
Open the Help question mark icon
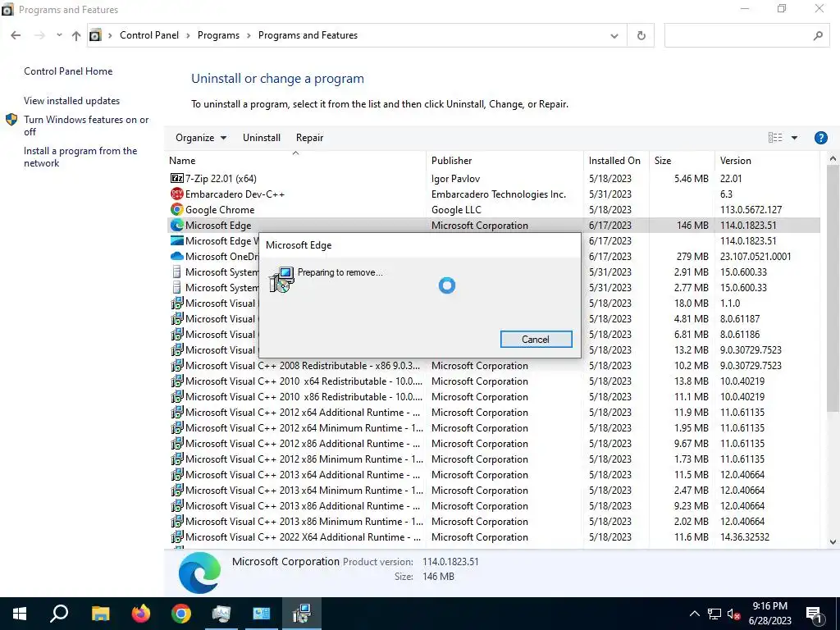tap(820, 138)
